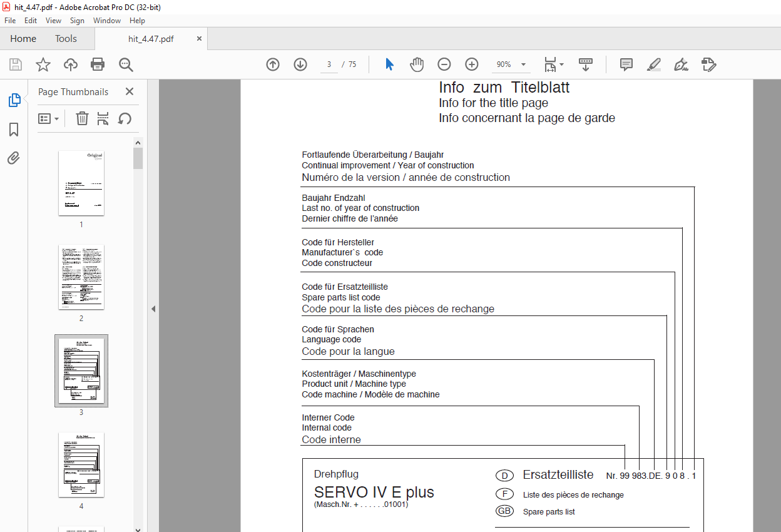Click 'Spare parts list code' line
Viewport: 781px width, 532px height.
pyautogui.click(x=340, y=298)
